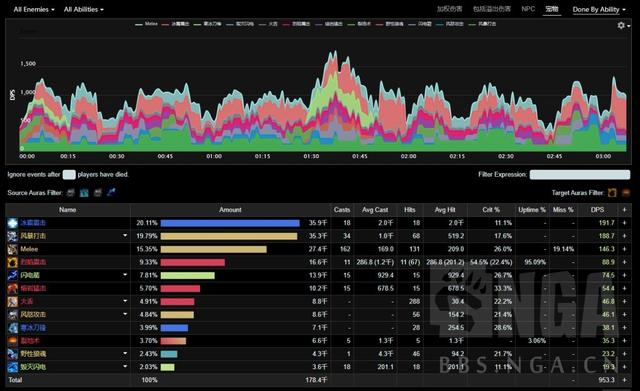Click the Filter Expression input field
Image resolution: width=640 pixels, height=391 pixels.
pyautogui.click(x=580, y=175)
